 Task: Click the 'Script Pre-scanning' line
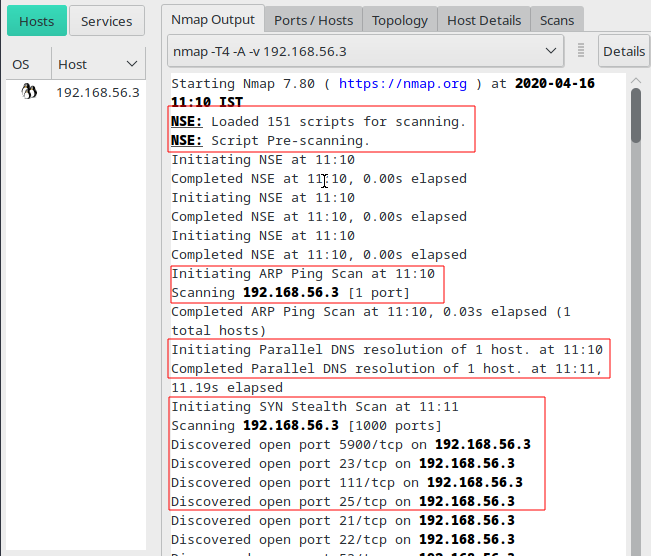270,141
